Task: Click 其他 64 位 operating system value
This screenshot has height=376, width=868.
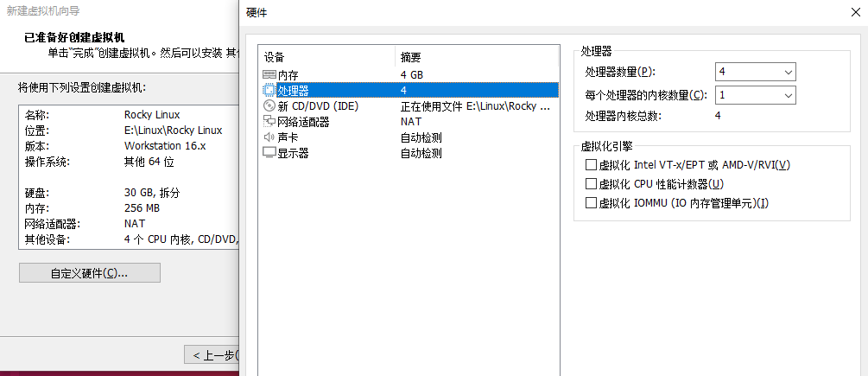Action: 149,163
